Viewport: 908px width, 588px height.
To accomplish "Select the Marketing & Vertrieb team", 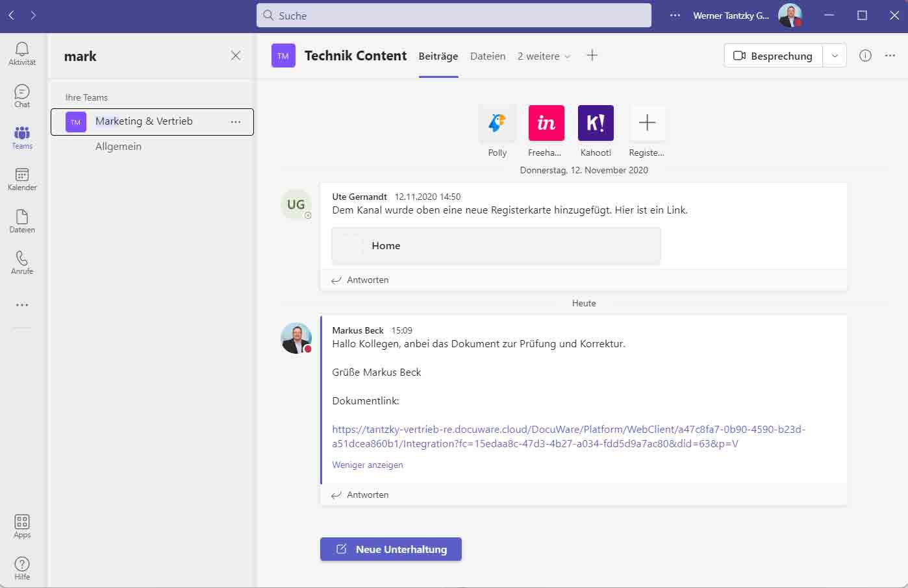I will tap(152, 121).
